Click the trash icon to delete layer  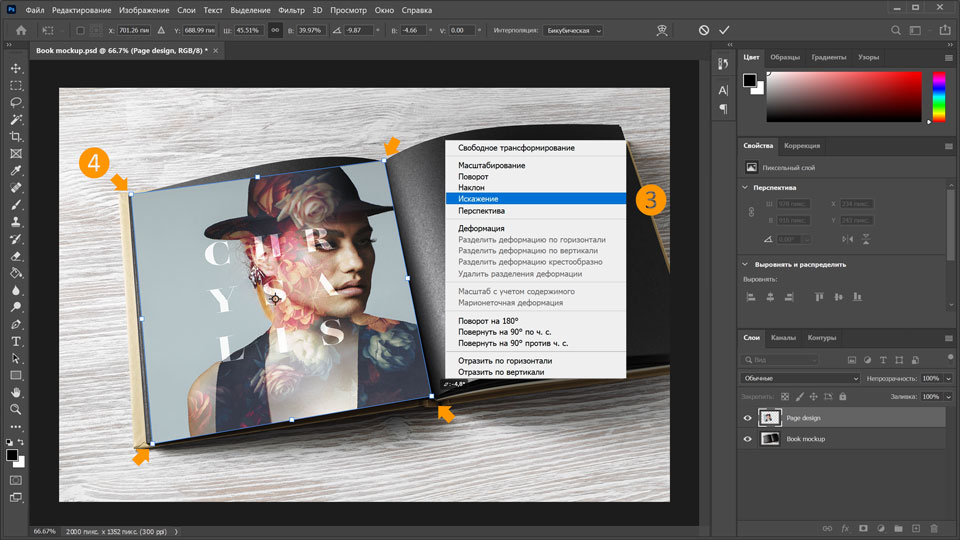(934, 527)
